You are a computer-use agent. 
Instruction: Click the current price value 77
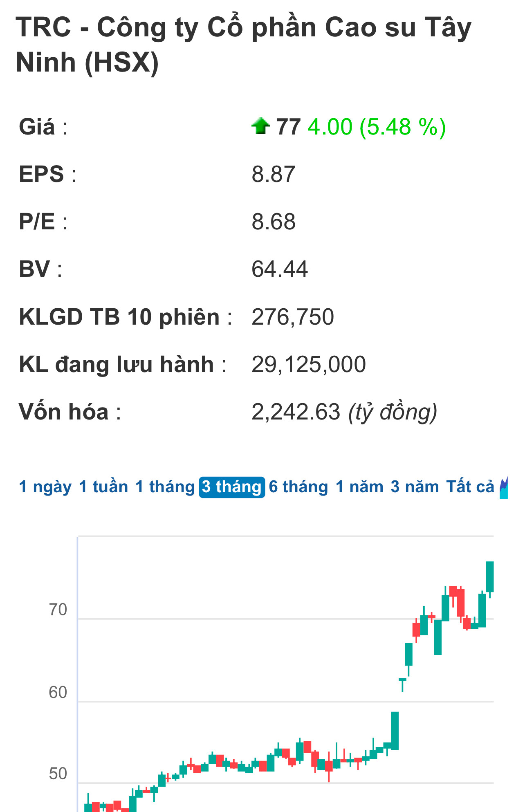pos(288,127)
